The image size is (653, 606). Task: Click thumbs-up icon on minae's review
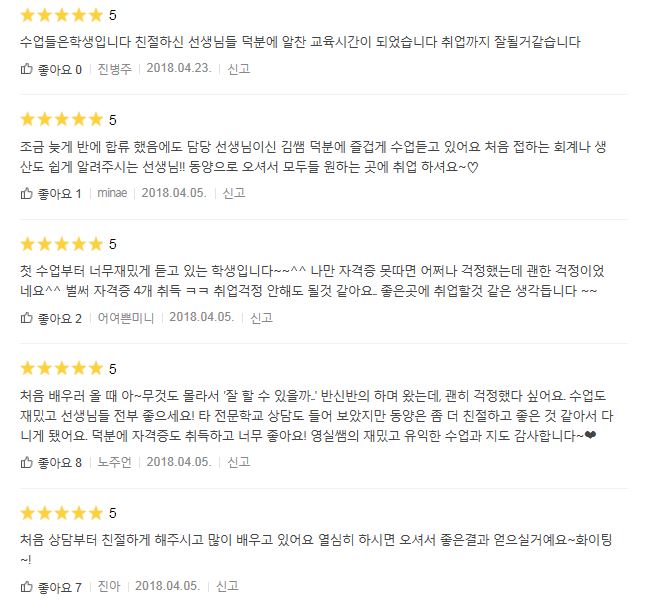(x=27, y=193)
